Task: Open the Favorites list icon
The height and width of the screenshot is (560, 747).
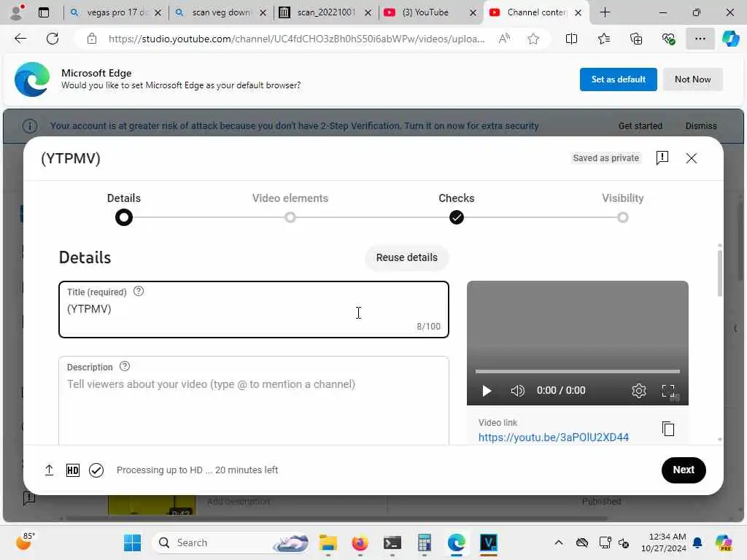Action: click(x=603, y=39)
